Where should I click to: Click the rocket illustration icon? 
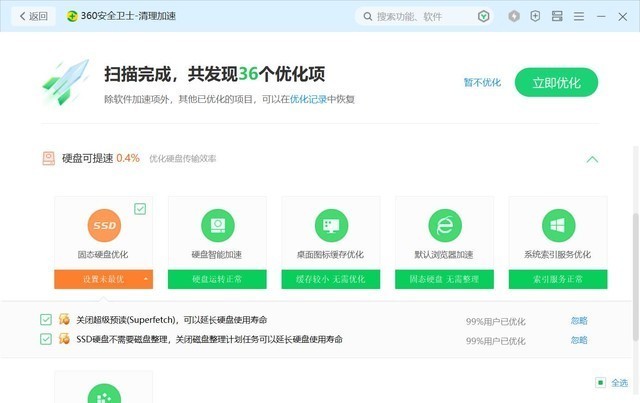point(66,82)
